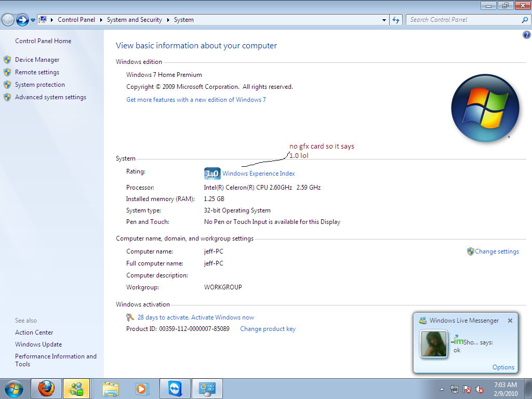Click the blue help question mark icon

tap(526, 35)
